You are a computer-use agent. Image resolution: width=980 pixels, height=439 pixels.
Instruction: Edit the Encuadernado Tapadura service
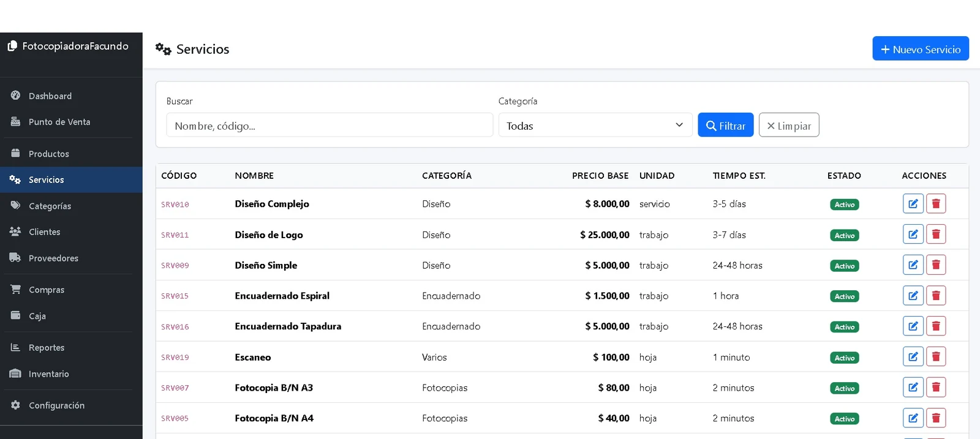(x=913, y=326)
